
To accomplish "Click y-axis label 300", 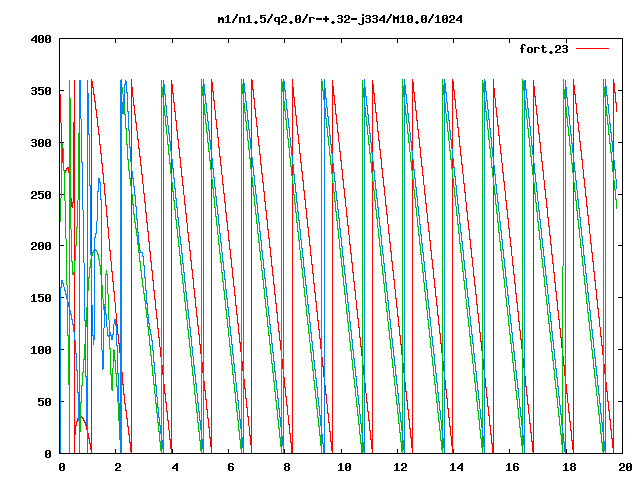I will point(41,143).
